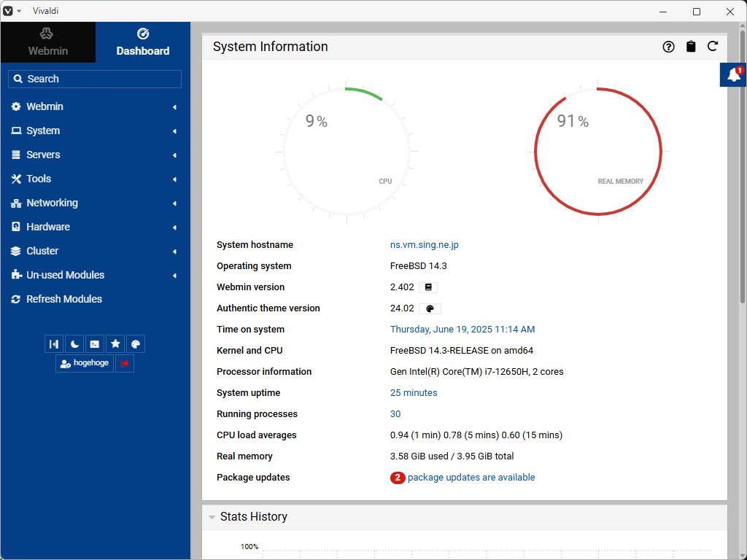Reload System Information with refresh icon
The height and width of the screenshot is (560, 747).
pos(713,46)
